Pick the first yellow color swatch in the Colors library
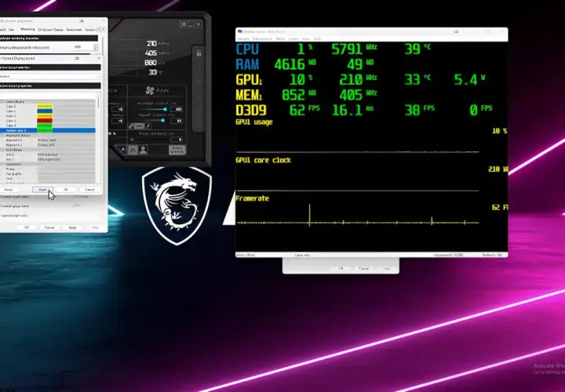Viewport: 565px width, 392px height. 45,107
